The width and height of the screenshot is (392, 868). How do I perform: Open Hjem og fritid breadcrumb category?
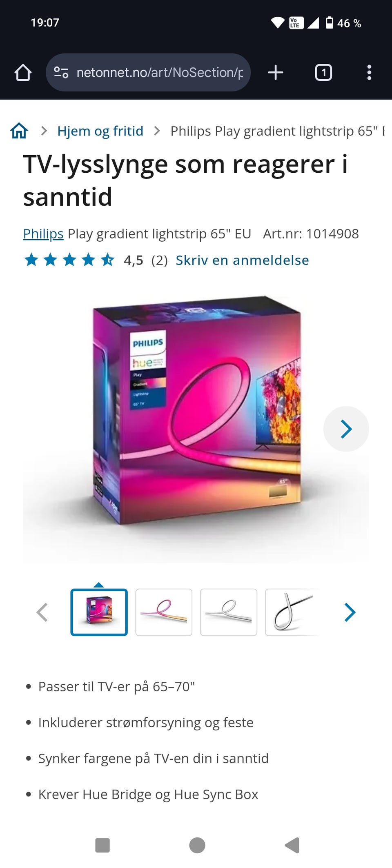coord(100,131)
